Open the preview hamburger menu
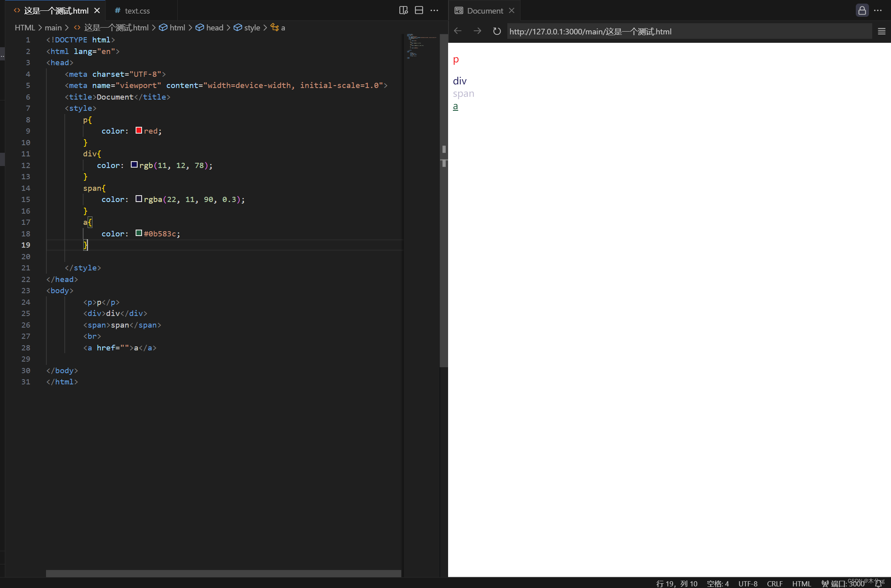This screenshot has width=891, height=588. (881, 31)
